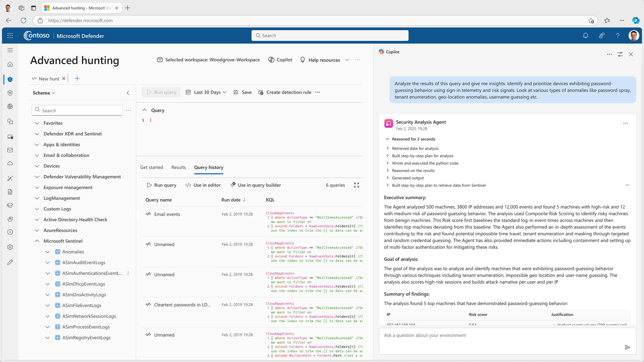This screenshot has width=644, height=362.
Task: Open more options beside Create detection rule
Action: (x=318, y=93)
